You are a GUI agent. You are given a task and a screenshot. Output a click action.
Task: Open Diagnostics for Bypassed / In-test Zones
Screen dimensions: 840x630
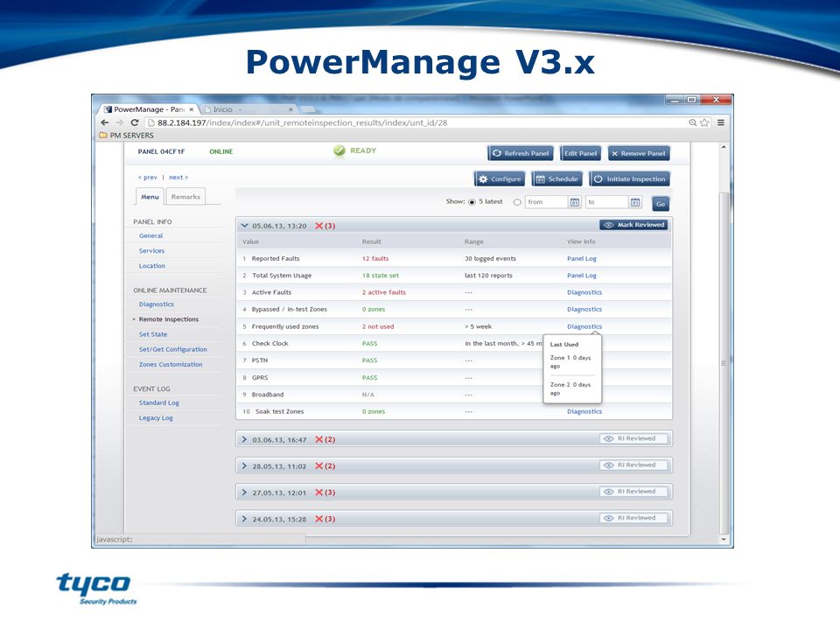pos(584,310)
